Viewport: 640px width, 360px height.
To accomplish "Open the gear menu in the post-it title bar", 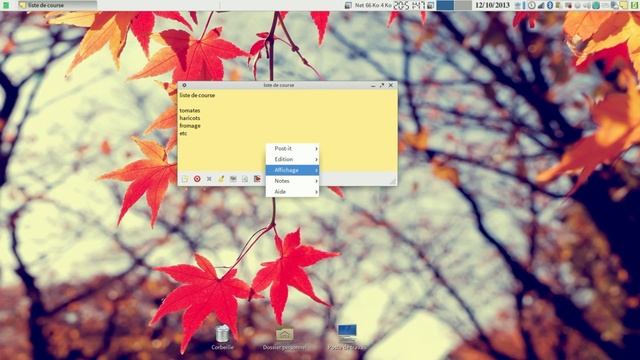I will (184, 85).
